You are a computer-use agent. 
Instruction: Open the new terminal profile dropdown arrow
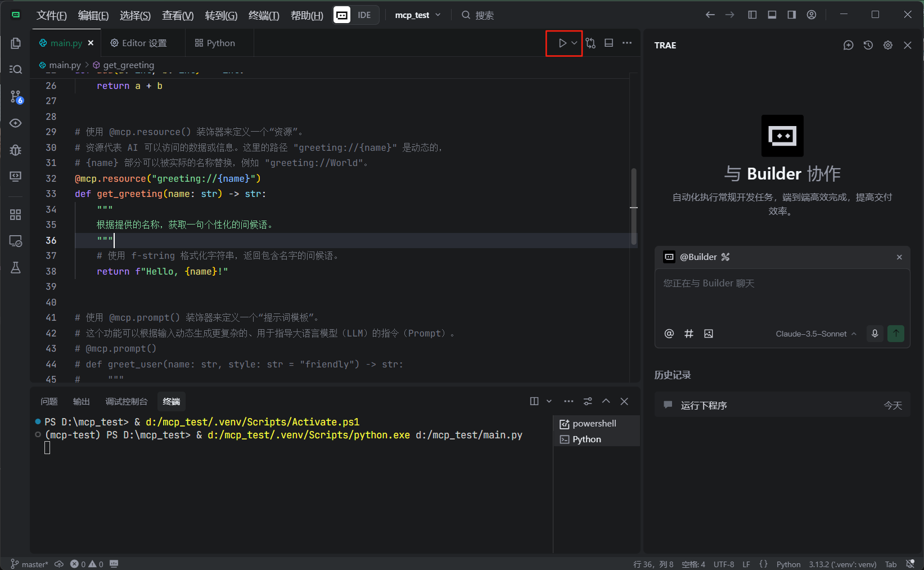[549, 401]
